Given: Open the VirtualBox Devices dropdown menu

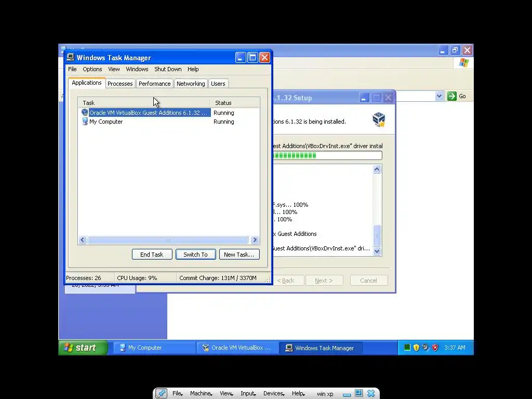Looking at the screenshot, I should click(274, 394).
